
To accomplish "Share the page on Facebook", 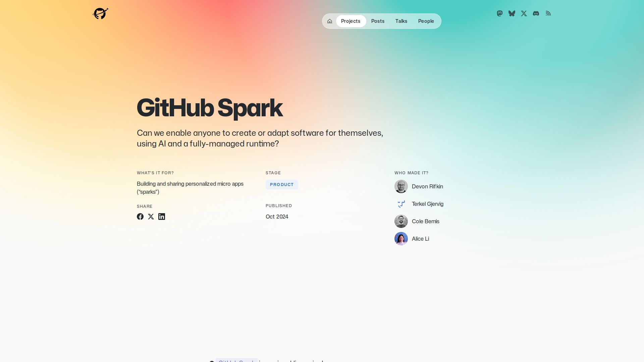I will [x=140, y=217].
